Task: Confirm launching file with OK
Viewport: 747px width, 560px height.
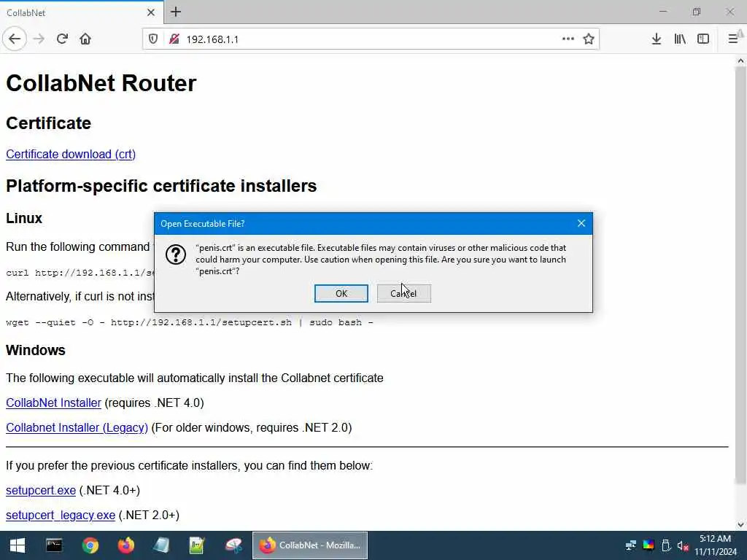Action: coord(341,293)
